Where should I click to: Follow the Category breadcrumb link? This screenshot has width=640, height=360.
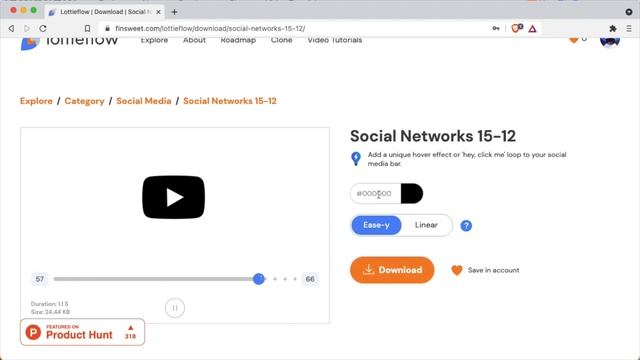[x=84, y=101]
